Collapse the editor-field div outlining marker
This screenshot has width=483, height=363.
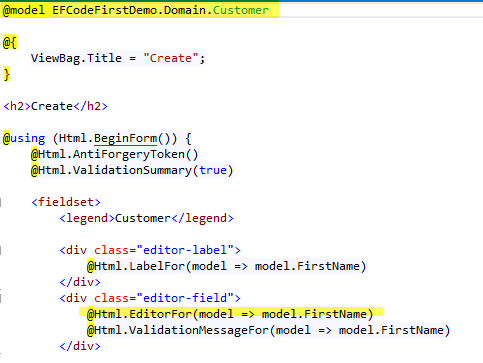tap(1, 298)
